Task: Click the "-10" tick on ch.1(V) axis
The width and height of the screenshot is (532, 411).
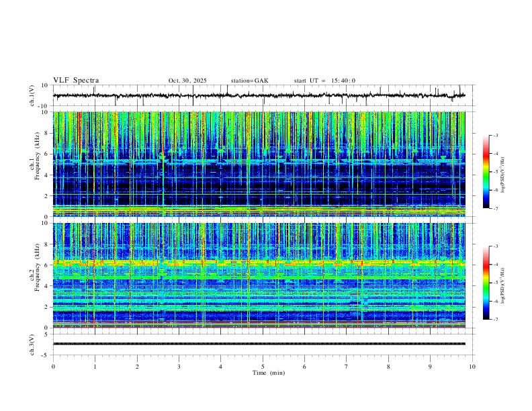Action: click(43, 106)
